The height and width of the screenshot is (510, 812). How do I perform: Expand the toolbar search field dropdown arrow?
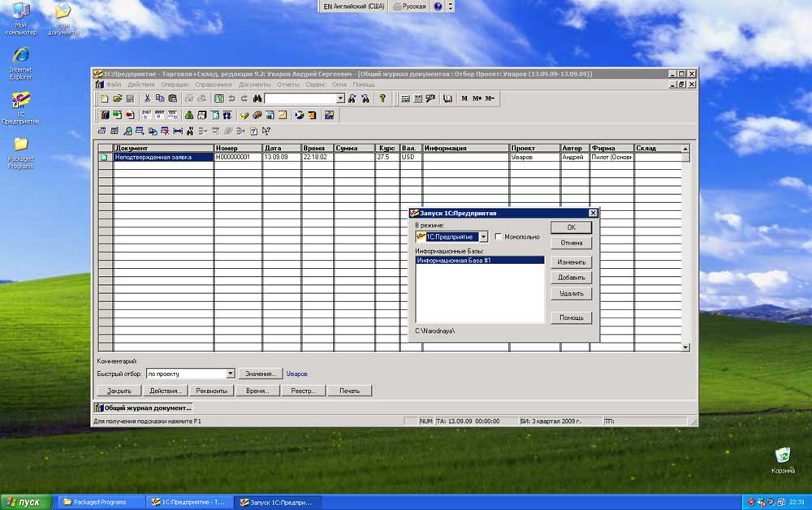click(x=341, y=98)
